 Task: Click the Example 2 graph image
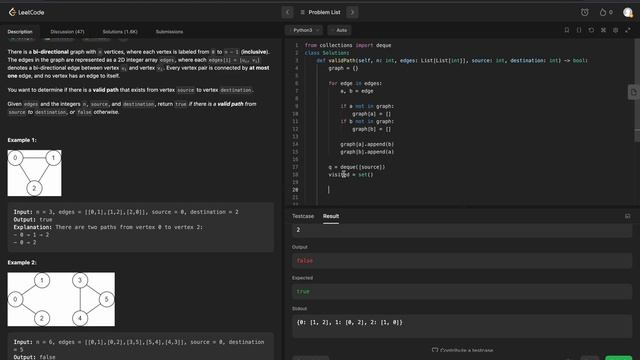point(61,299)
